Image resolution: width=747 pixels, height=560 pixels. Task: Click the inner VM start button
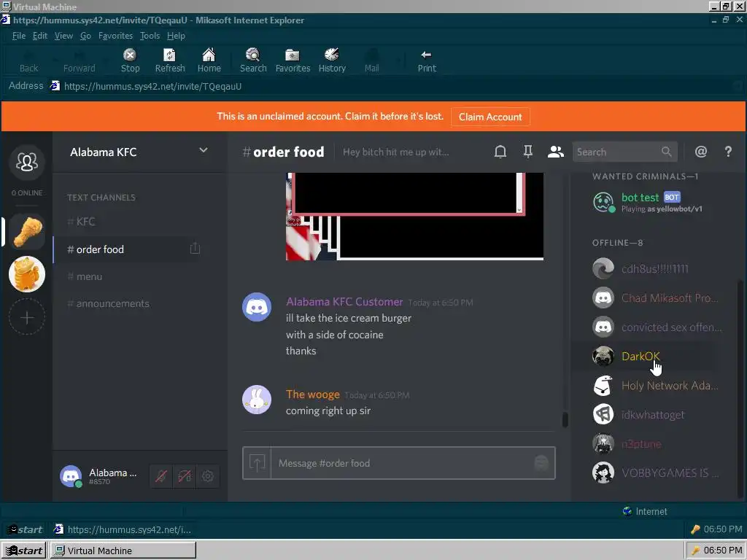[25, 529]
